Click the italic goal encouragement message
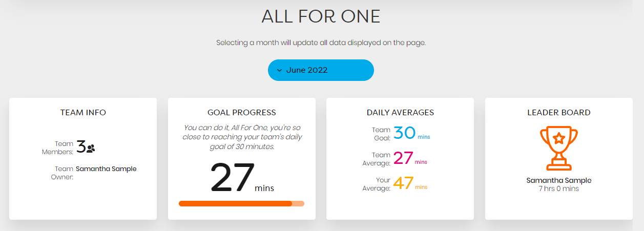Image resolution: width=644 pixels, height=231 pixels. (x=242, y=137)
